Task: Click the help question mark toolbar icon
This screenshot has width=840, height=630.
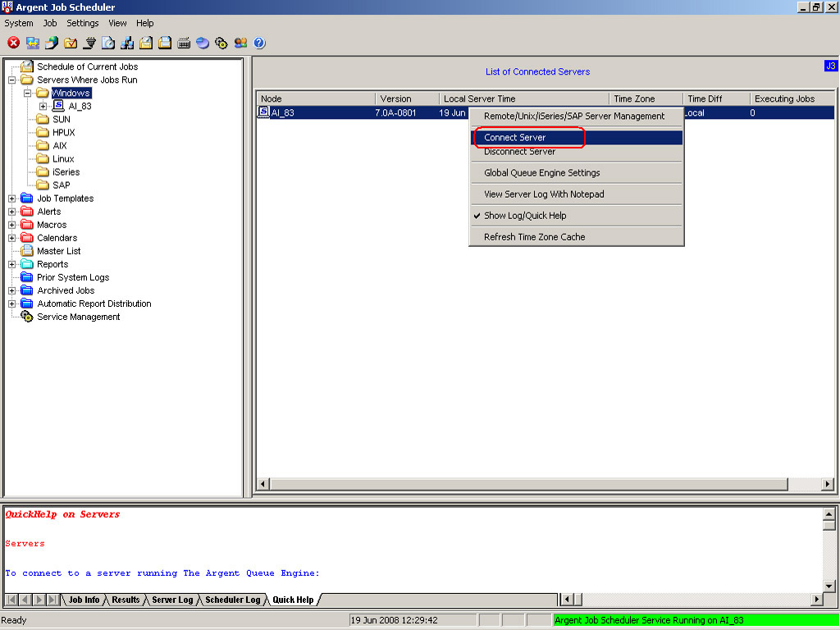Action: tap(260, 43)
